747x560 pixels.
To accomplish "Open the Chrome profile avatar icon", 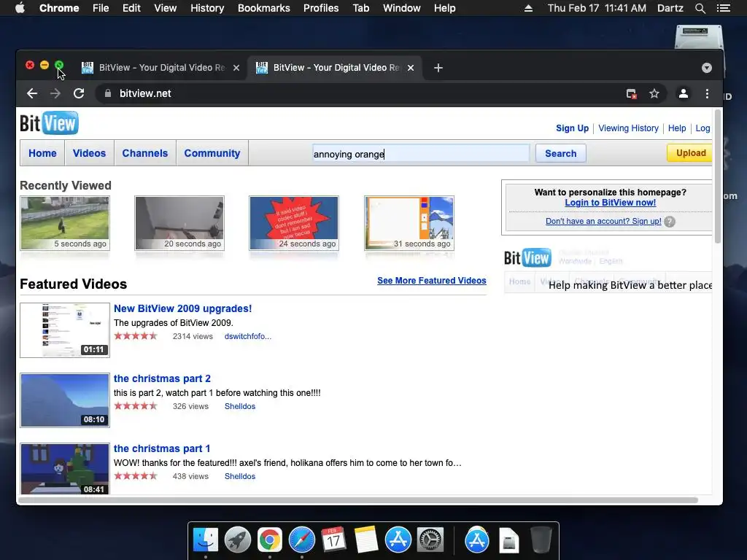I will point(683,93).
